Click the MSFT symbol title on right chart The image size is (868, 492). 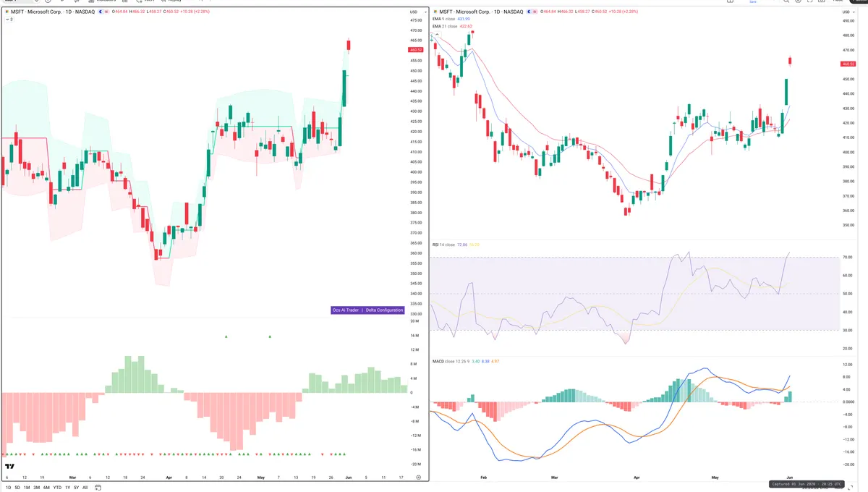482,12
